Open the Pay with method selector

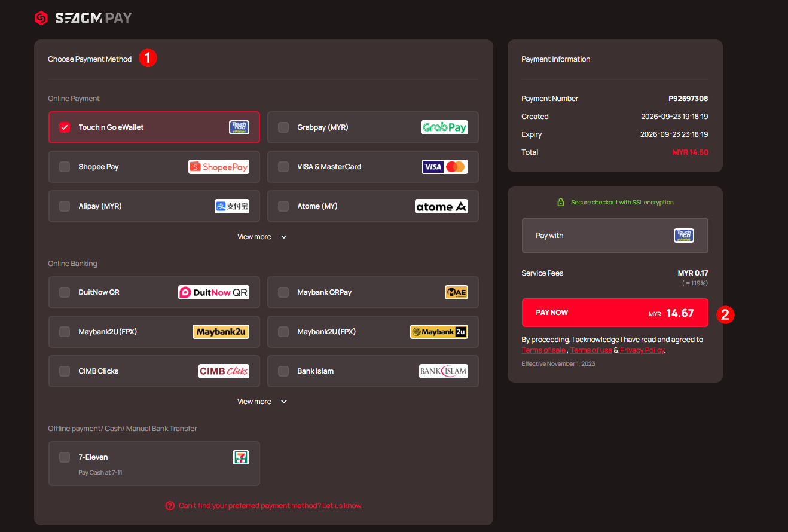click(615, 236)
